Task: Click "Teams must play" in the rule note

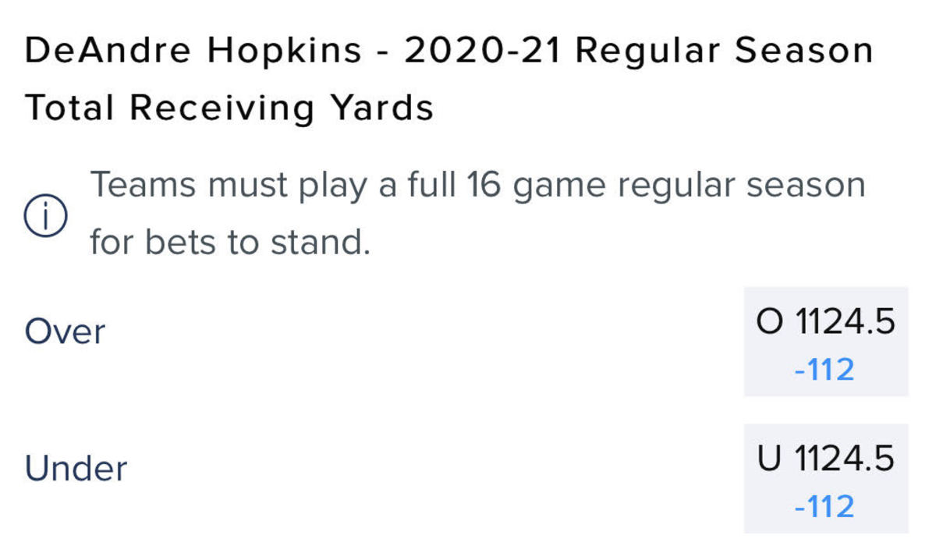Action: click(x=228, y=186)
